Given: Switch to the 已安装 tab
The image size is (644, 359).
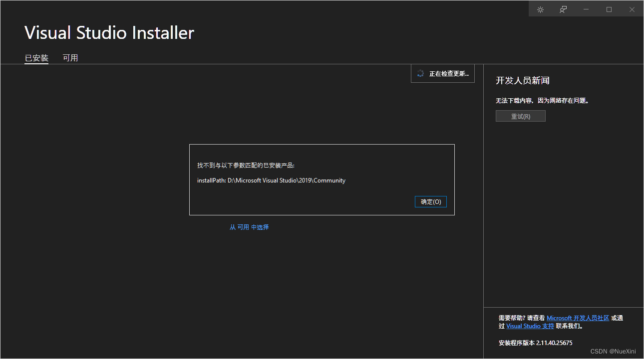Looking at the screenshot, I should point(36,58).
